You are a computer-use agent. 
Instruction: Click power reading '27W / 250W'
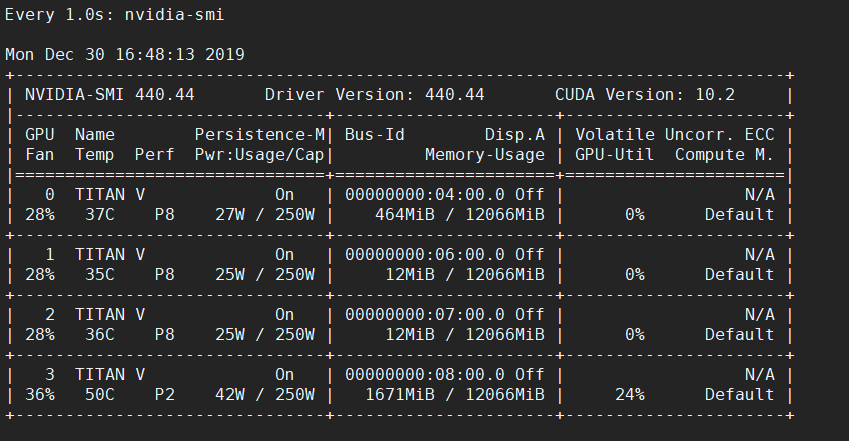coord(265,215)
